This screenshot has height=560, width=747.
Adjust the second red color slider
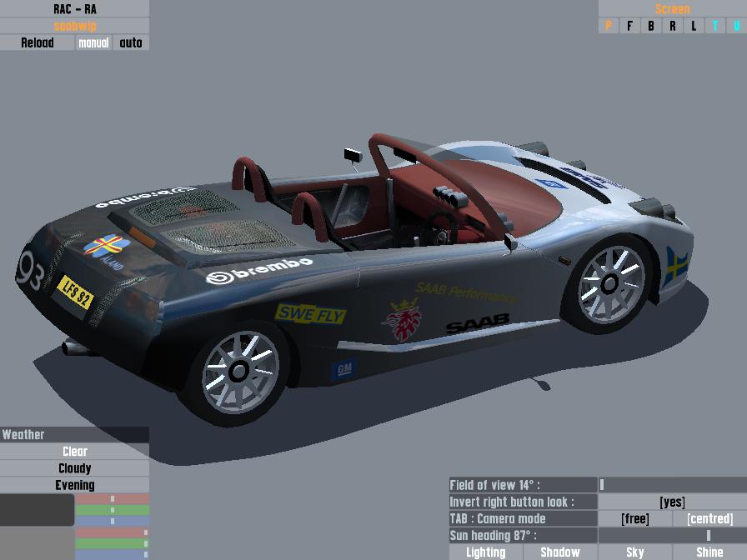tap(113, 532)
